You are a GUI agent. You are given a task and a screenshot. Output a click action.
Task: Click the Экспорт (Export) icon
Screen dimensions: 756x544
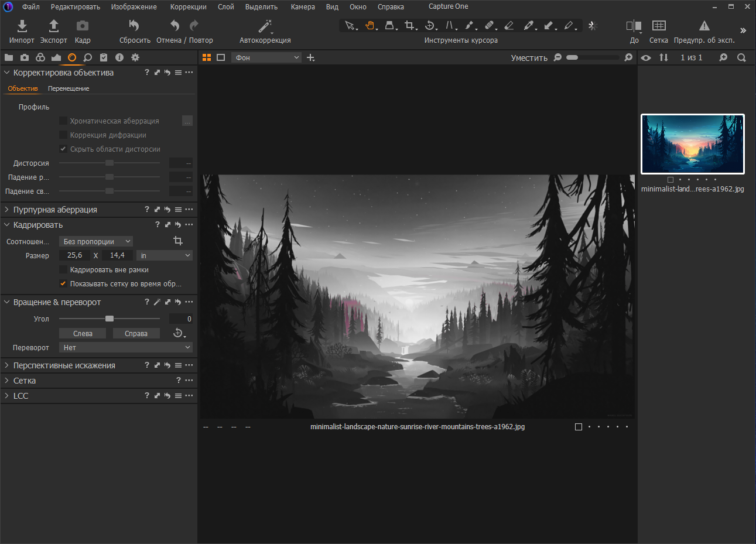pos(53,26)
